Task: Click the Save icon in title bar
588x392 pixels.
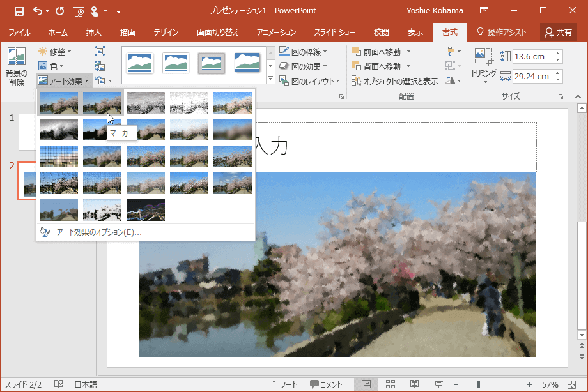Action: 19,11
